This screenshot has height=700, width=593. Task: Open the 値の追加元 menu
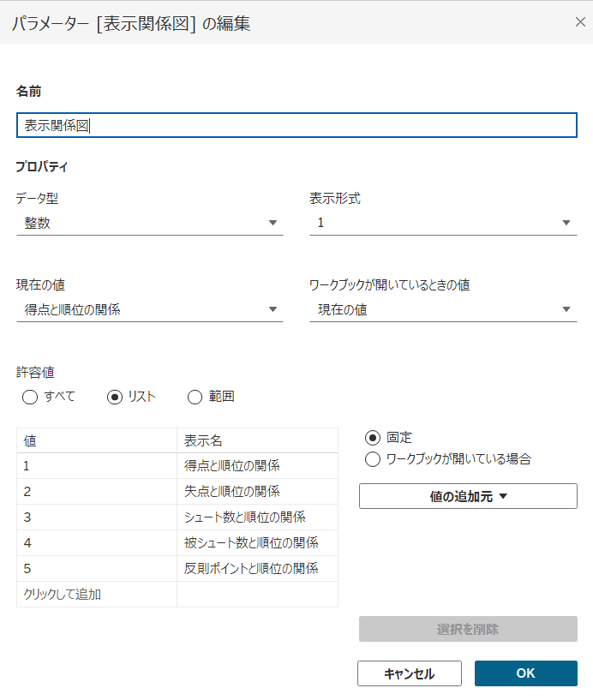(467, 496)
